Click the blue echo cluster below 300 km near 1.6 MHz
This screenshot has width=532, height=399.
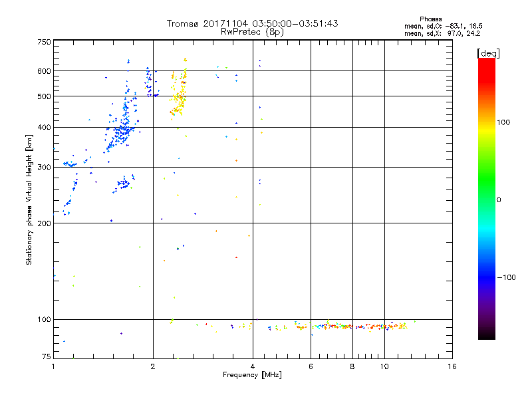[124, 184]
